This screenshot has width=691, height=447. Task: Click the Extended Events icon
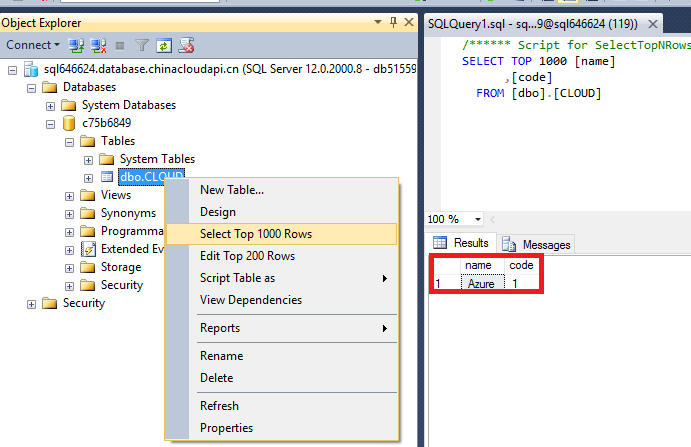point(88,250)
